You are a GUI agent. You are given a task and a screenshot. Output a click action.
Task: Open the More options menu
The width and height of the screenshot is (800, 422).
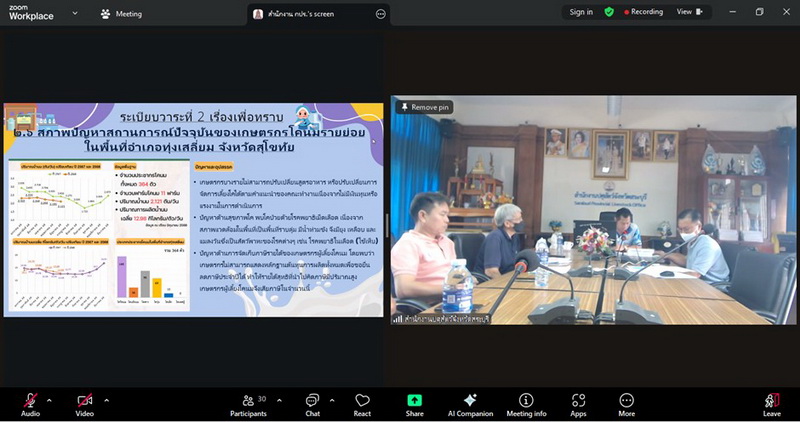coord(626,403)
